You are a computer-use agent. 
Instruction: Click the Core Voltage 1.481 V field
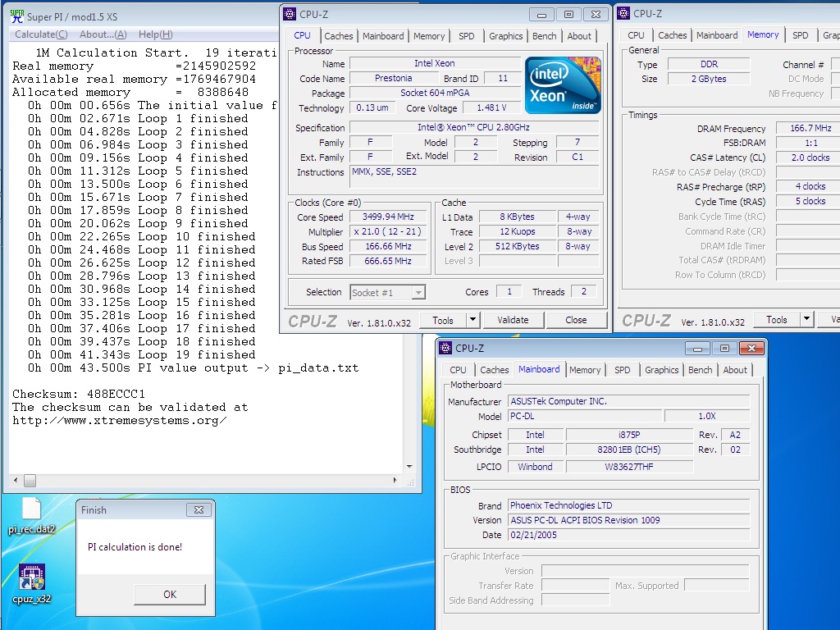492,107
